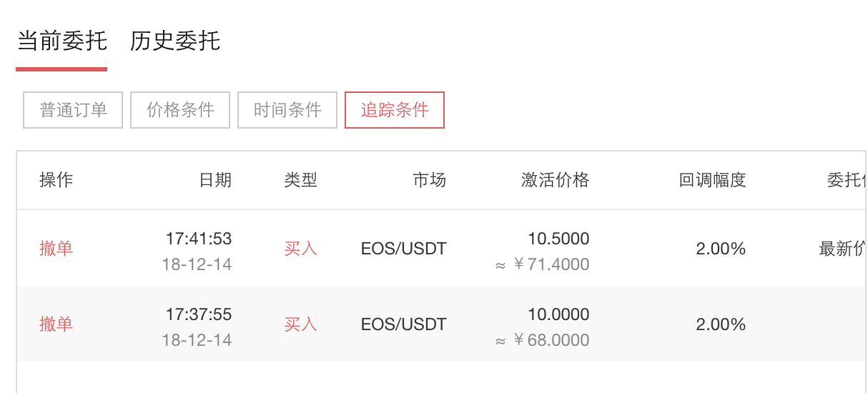Click 撤单 for the 17:41:53 order
The image size is (868, 393).
(56, 249)
